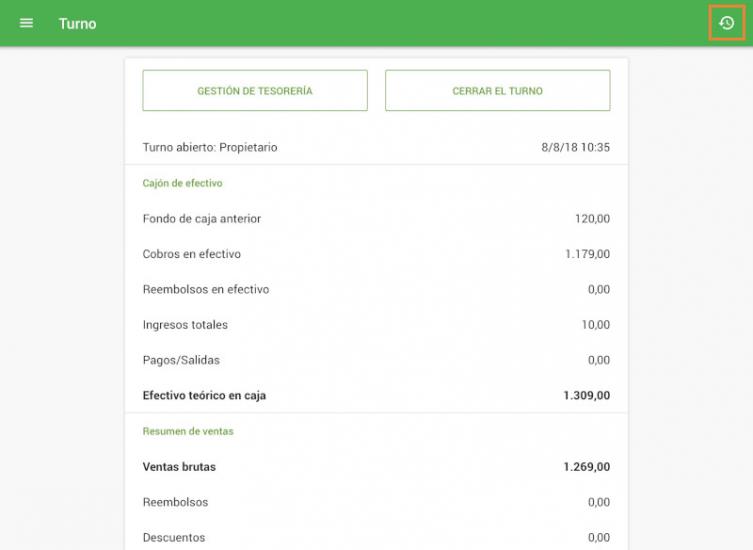Click the 1.179,00 cash payments amount
753x550 pixels.
[x=587, y=254]
